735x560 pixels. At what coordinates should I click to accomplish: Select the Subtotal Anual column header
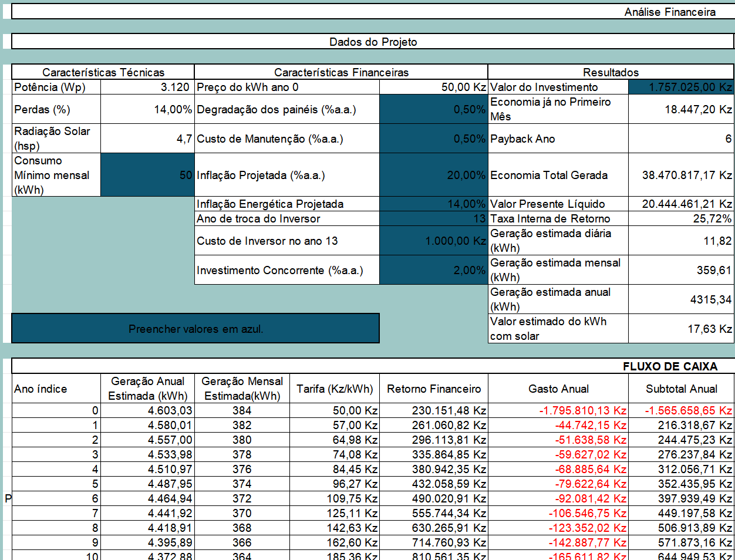pos(681,389)
